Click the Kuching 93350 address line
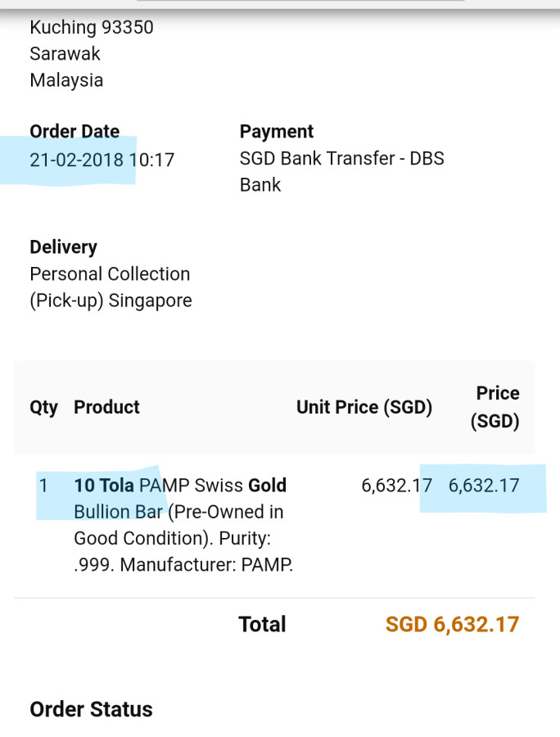This screenshot has width=560, height=737. tap(92, 28)
